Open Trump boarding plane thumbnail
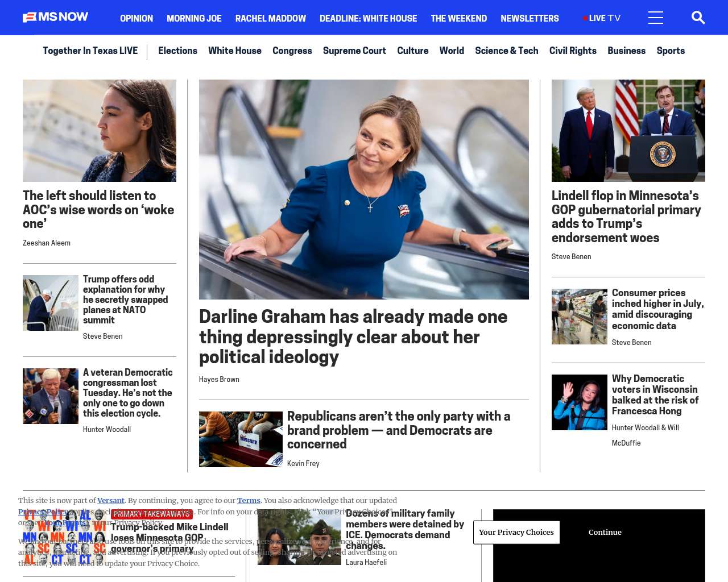The height and width of the screenshot is (582, 728). [51, 303]
